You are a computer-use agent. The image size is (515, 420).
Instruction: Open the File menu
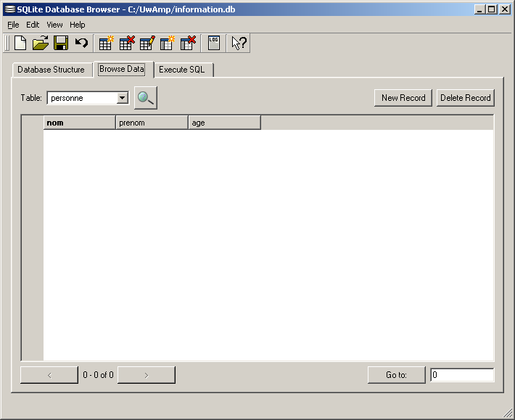coord(13,25)
